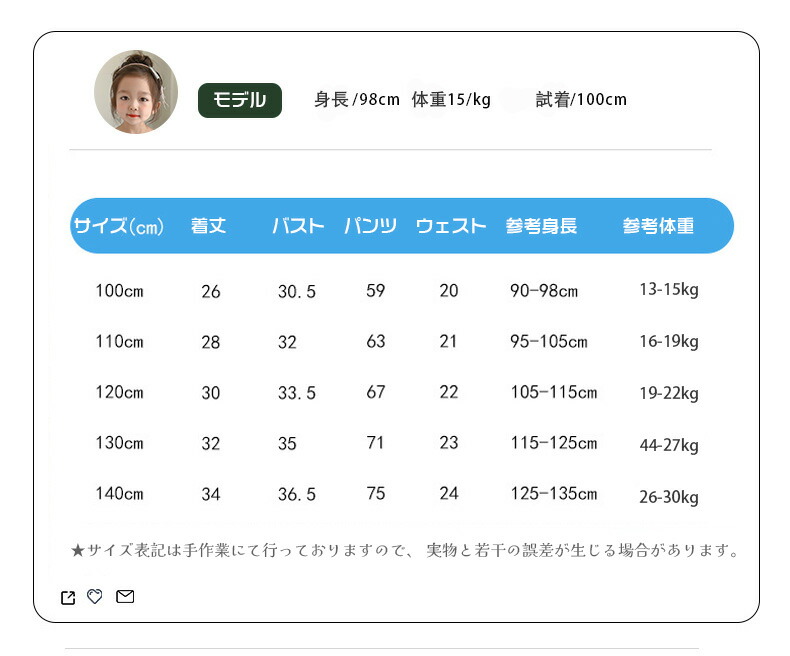Click reference weight 19-22kg

coord(669,393)
